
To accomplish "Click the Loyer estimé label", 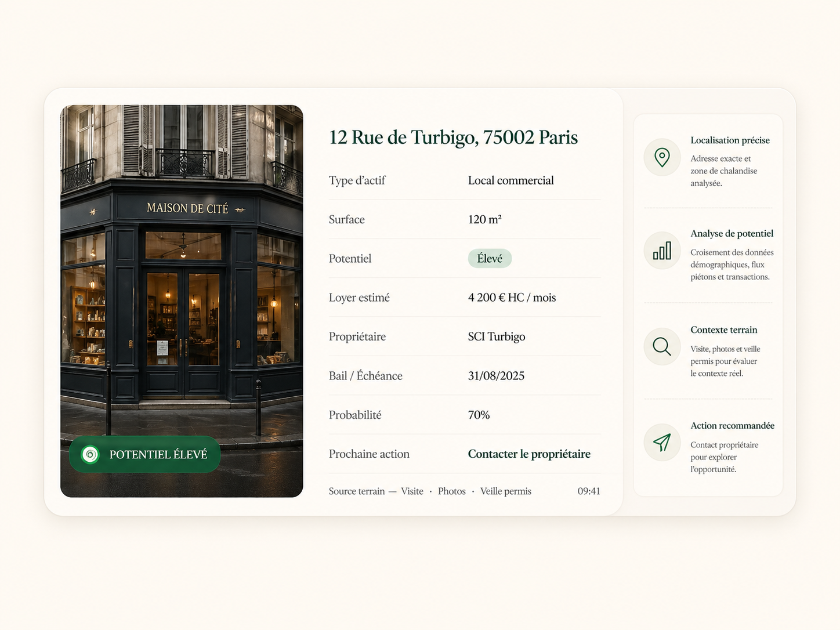I will point(359,298).
